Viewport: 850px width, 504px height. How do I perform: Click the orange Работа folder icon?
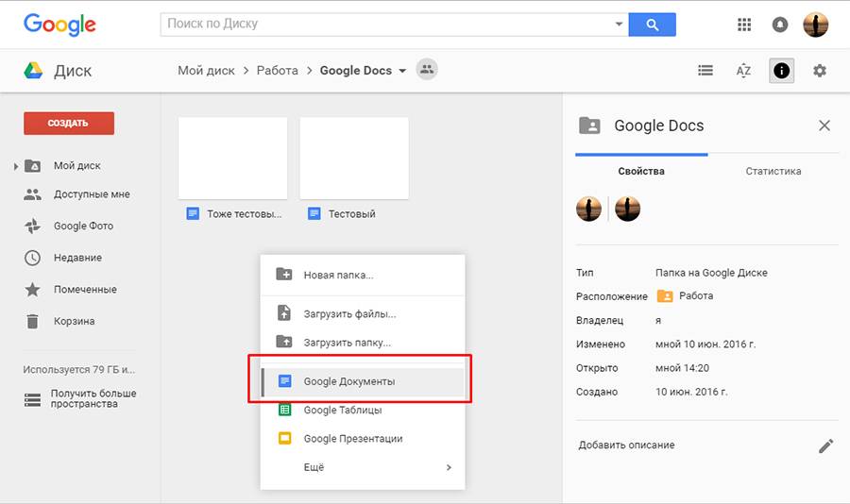tap(665, 296)
